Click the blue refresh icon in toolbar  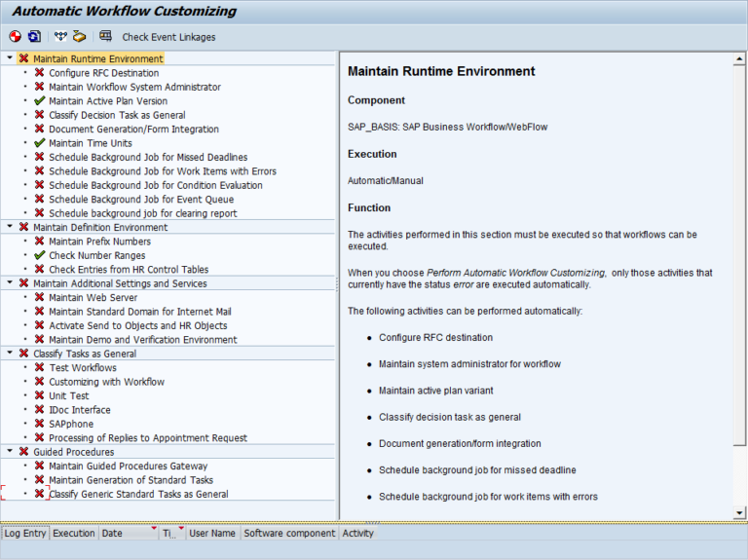click(34, 37)
